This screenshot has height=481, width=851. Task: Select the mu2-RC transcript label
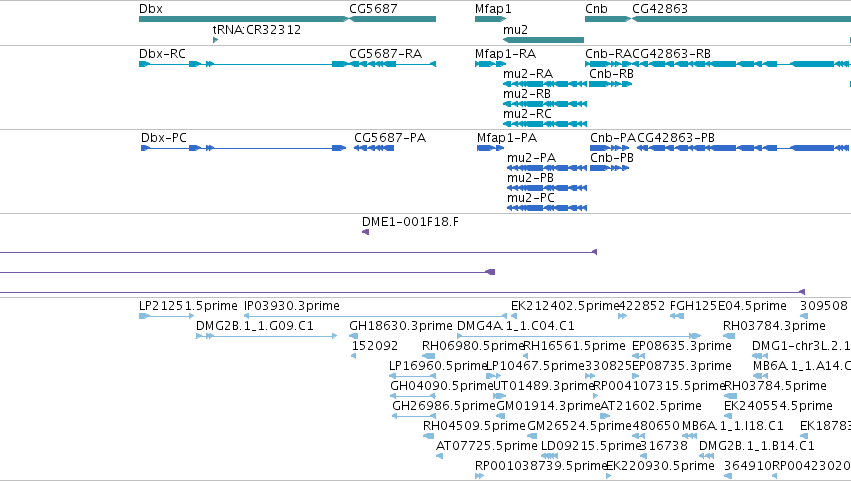[528, 114]
